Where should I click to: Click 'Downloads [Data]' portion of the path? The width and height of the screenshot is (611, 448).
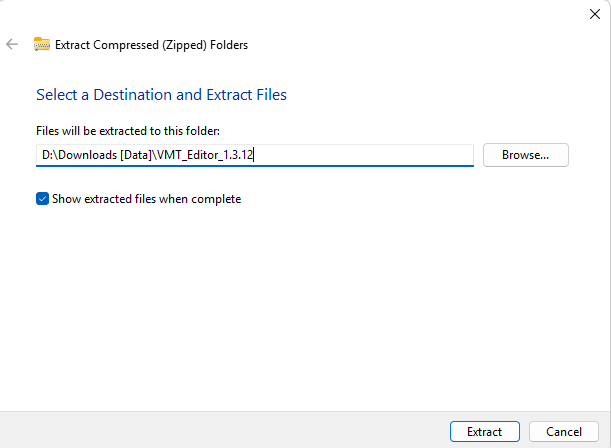(105, 155)
